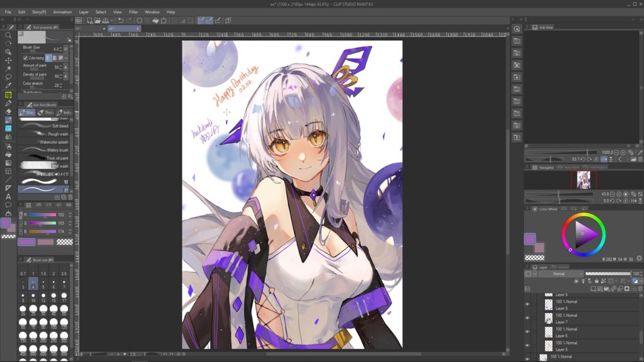
Task: Expand the Color mixing mode dropdown arrow
Action: (66, 58)
